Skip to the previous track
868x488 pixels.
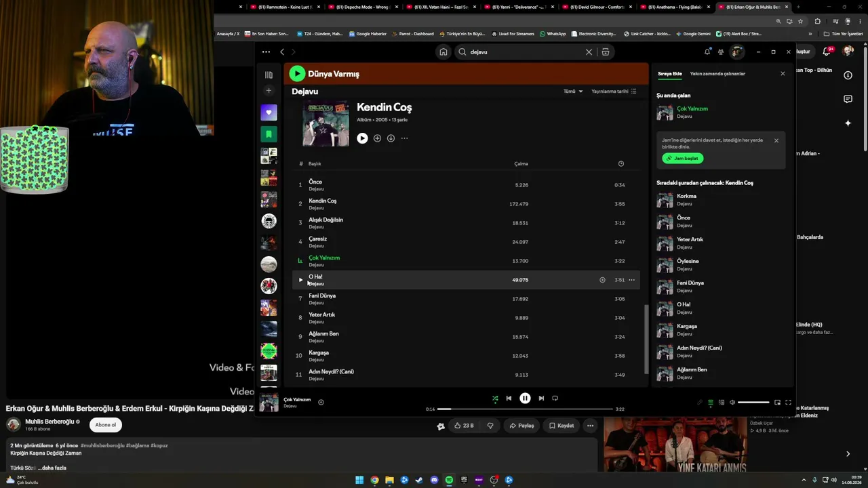509,399
